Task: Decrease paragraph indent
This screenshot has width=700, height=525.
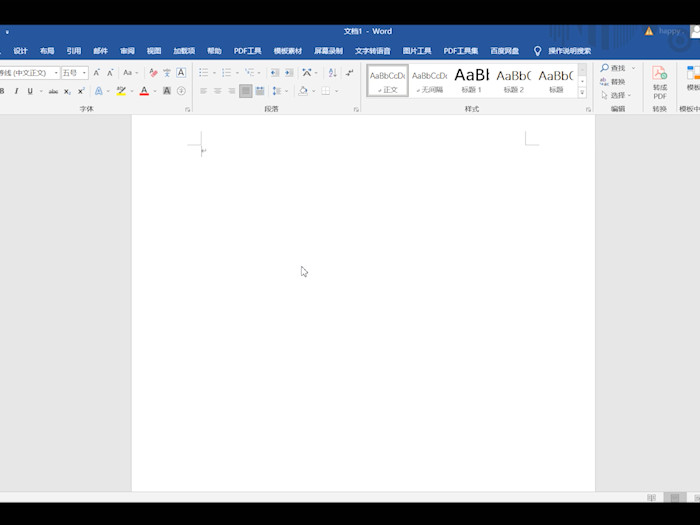Action: point(275,72)
